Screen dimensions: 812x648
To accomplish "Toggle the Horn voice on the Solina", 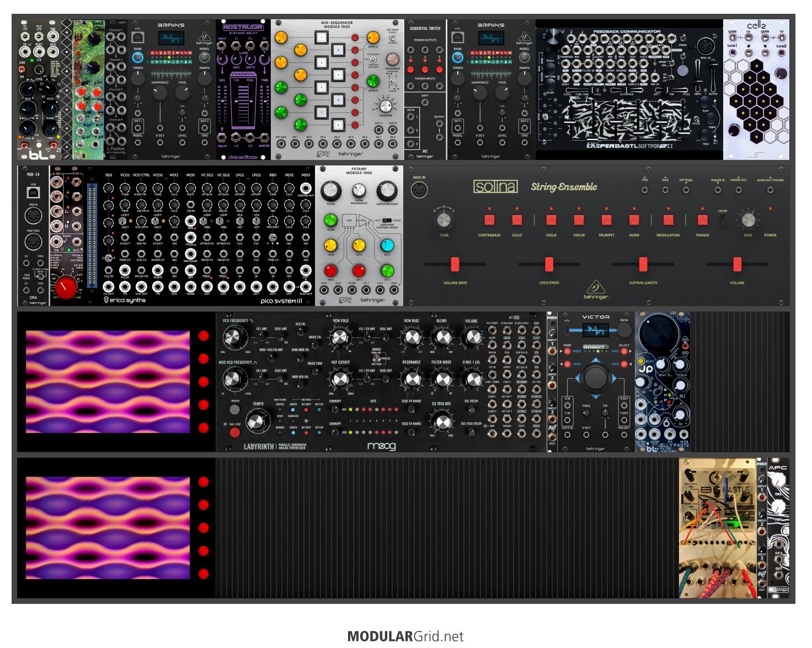I will tap(634, 221).
